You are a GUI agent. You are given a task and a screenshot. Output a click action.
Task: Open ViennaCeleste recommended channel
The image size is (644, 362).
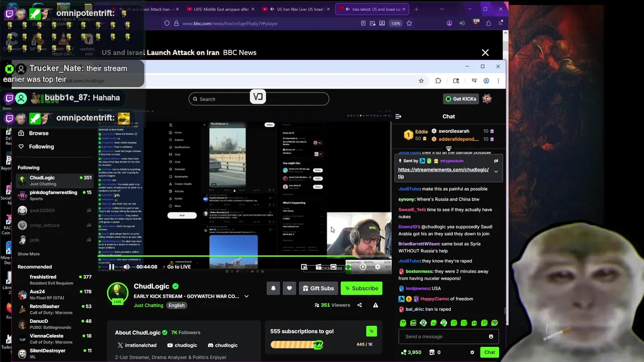[x=55, y=339]
